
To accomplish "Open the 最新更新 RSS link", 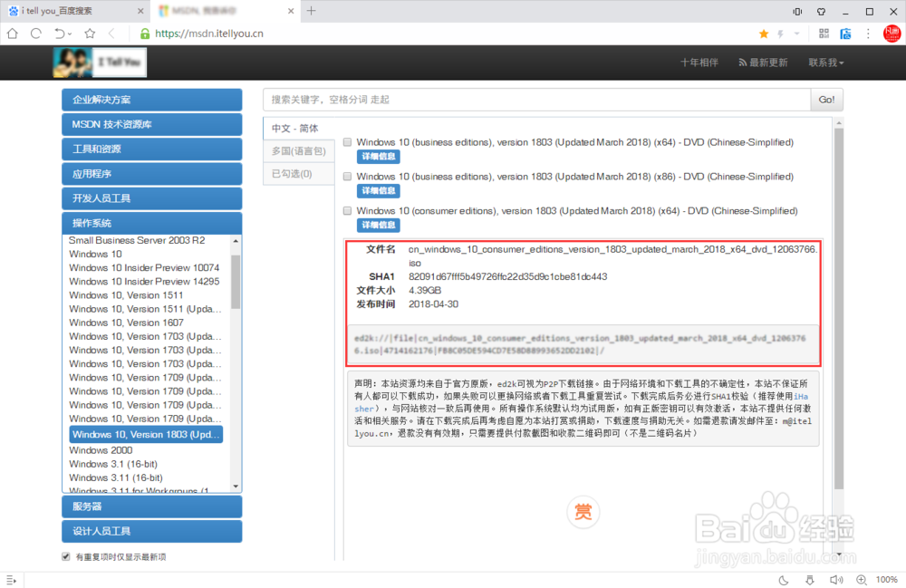I will [x=763, y=63].
